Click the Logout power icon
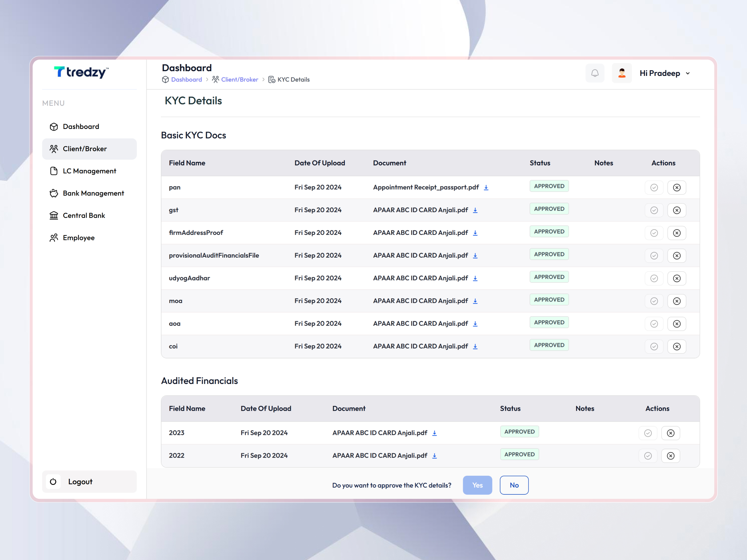 click(53, 482)
